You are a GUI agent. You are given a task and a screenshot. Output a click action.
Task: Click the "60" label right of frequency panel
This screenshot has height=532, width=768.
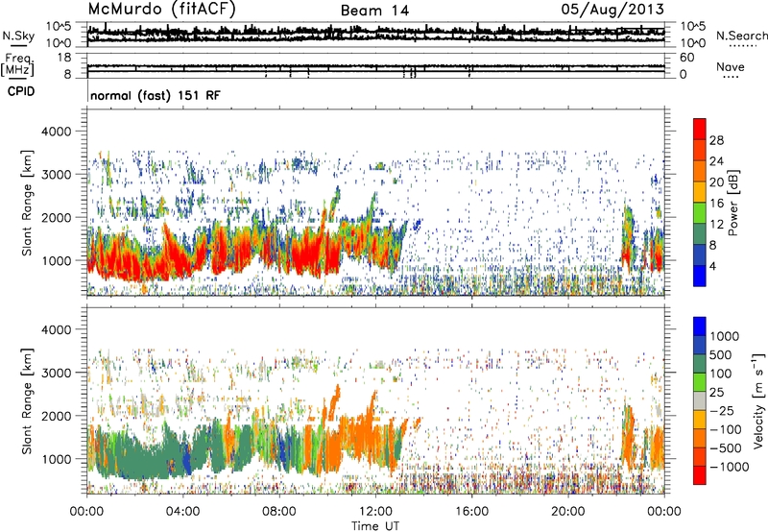tap(687, 58)
